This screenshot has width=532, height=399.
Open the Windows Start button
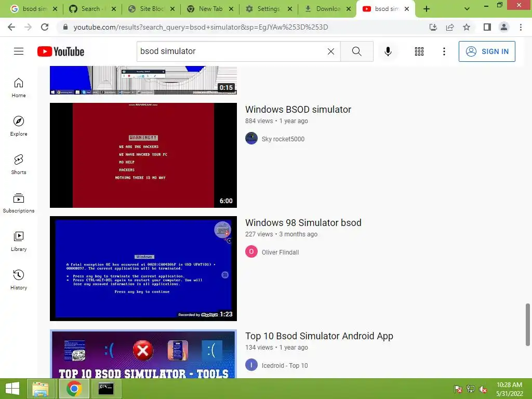pyautogui.click(x=12, y=389)
